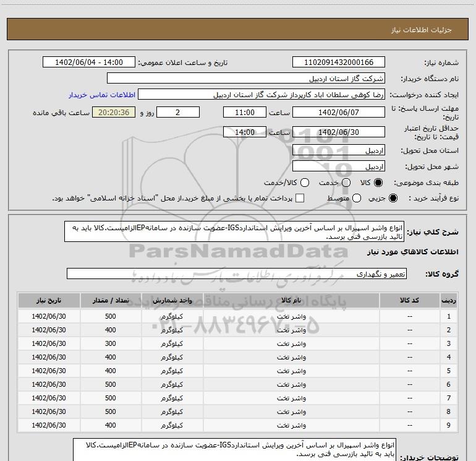Click the goods group field تعمیر و نگهداری
This screenshot has height=461, width=476.
coord(237,274)
